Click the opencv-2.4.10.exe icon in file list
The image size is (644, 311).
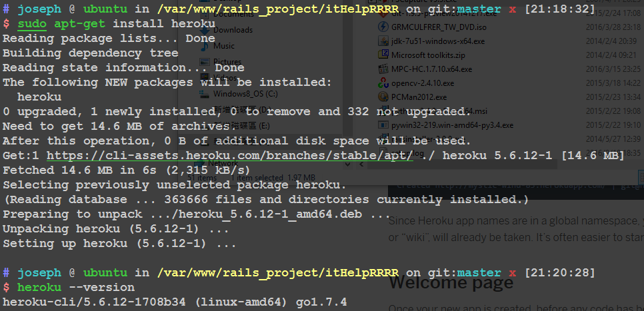coord(383,83)
